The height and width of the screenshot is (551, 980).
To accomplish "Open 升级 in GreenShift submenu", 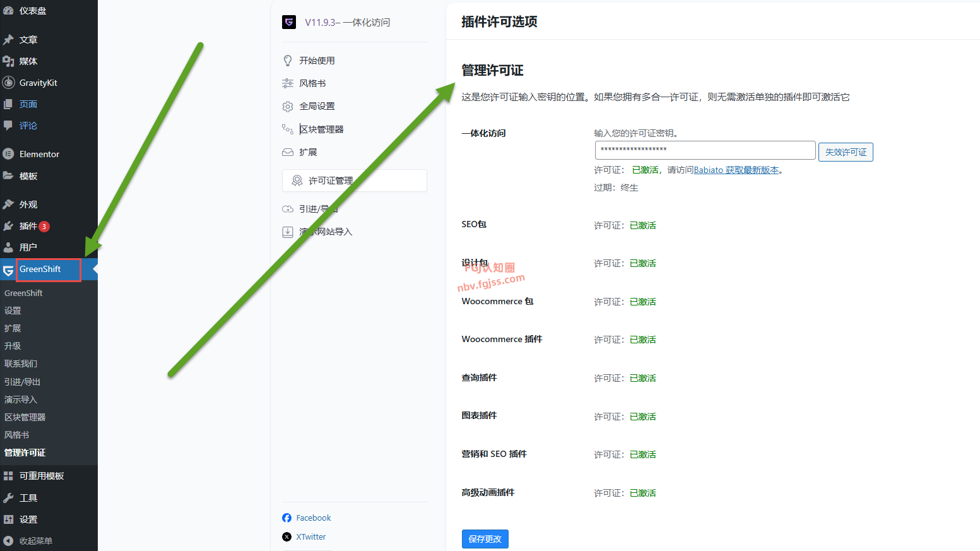I will 13,346.
